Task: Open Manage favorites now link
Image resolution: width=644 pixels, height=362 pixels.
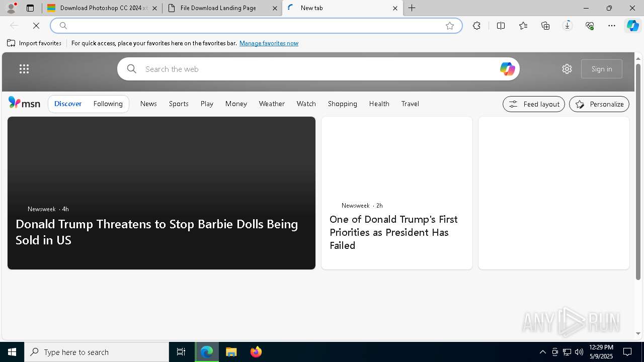Action: click(x=269, y=43)
